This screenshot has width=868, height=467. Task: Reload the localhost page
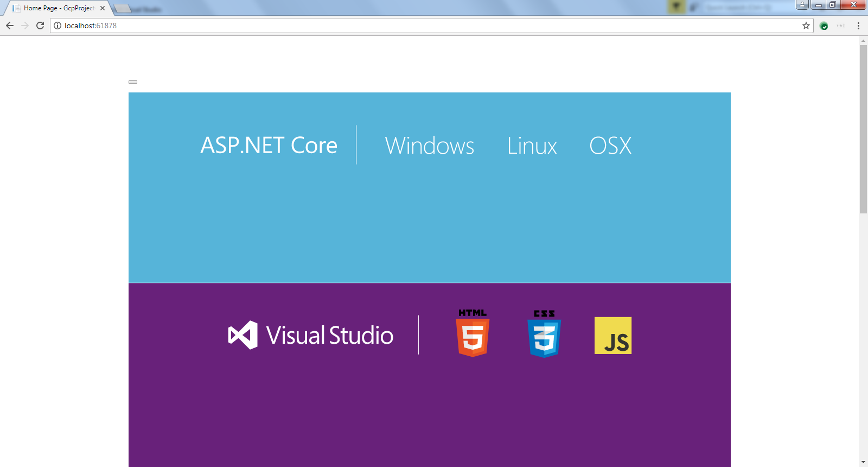tap(40, 26)
